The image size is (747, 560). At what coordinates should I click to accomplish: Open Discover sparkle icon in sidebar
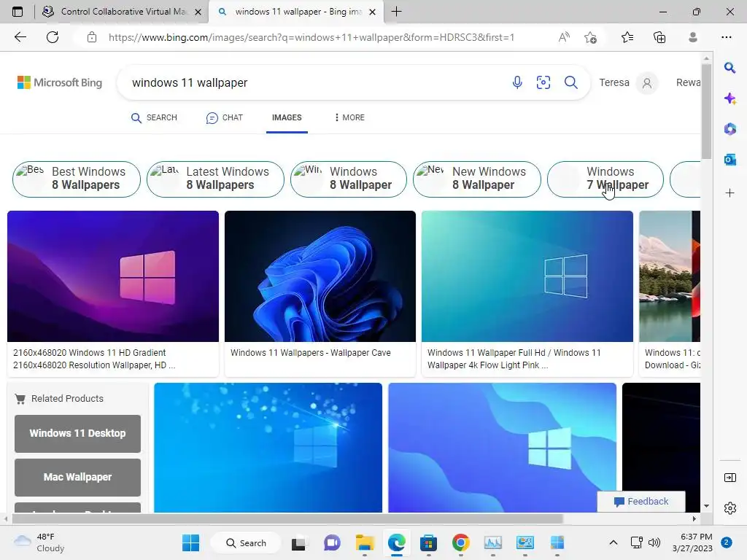(x=729, y=98)
